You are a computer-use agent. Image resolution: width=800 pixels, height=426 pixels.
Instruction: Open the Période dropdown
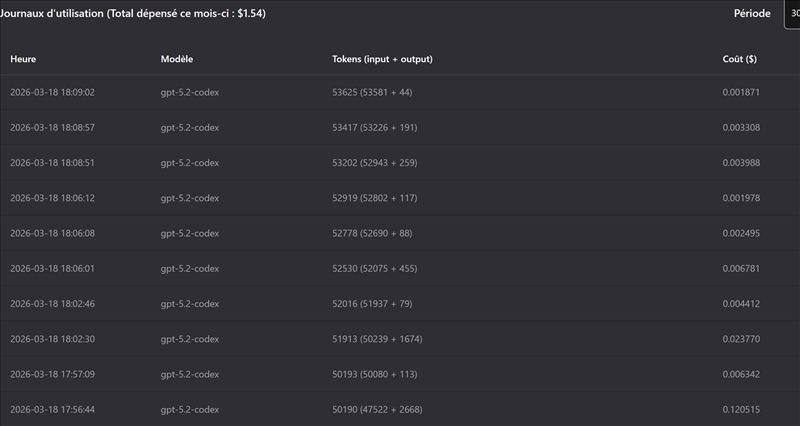pos(792,14)
